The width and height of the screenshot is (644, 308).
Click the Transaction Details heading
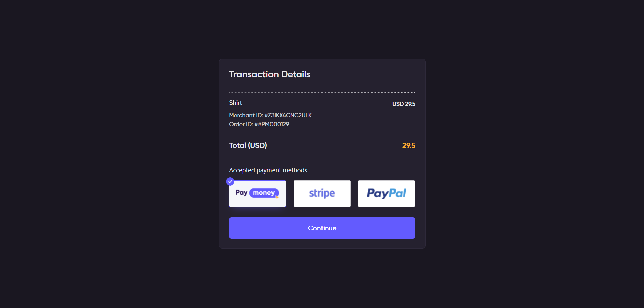tap(270, 74)
